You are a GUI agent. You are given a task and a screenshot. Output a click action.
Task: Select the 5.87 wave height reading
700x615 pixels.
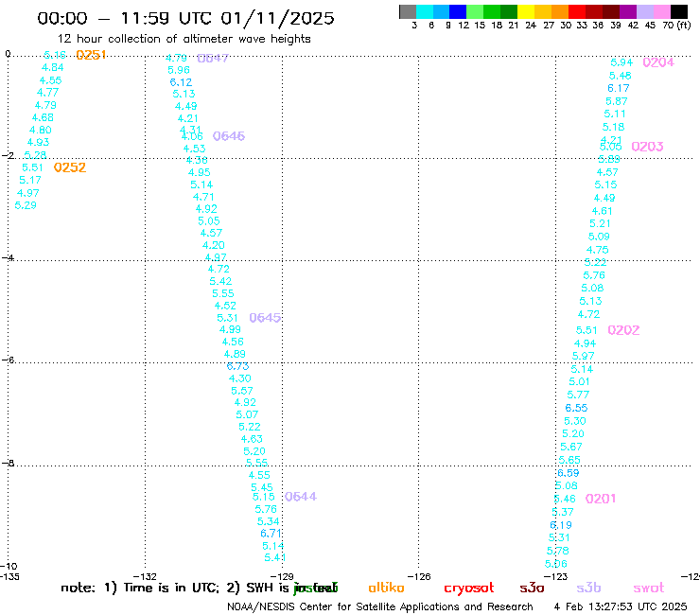click(617, 101)
